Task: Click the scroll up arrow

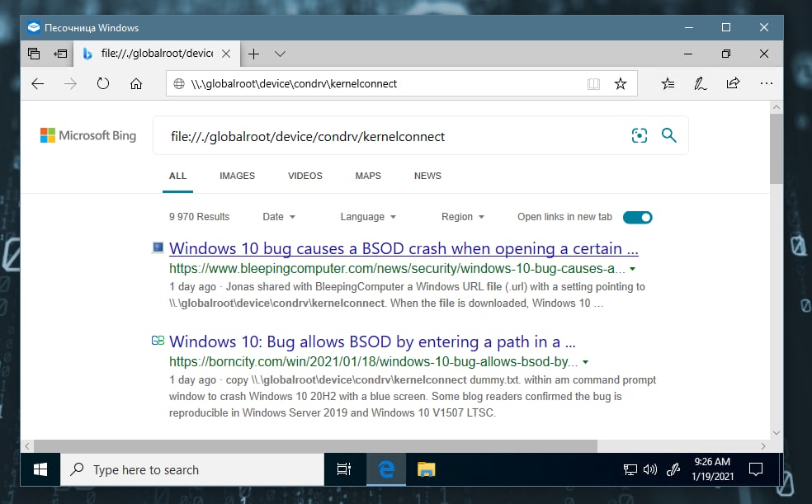Action: tap(776, 107)
